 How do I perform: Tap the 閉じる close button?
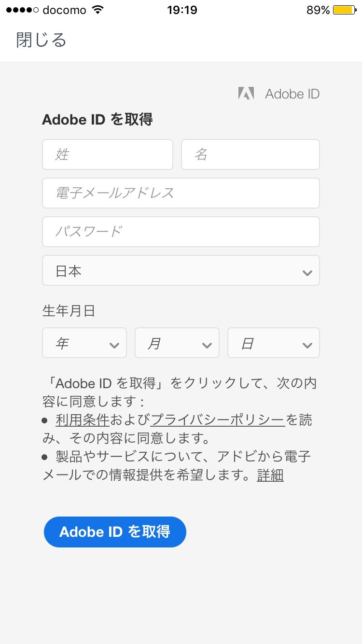41,40
